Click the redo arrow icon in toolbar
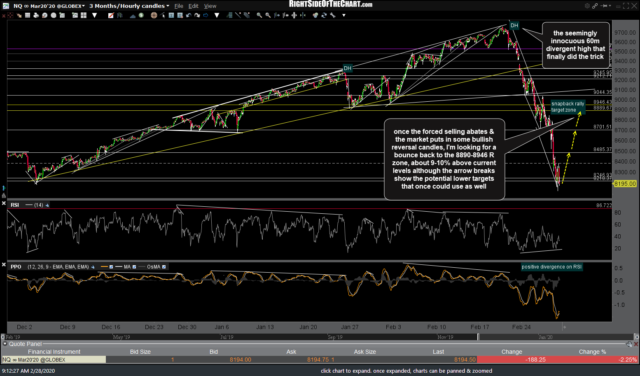 (197, 15)
